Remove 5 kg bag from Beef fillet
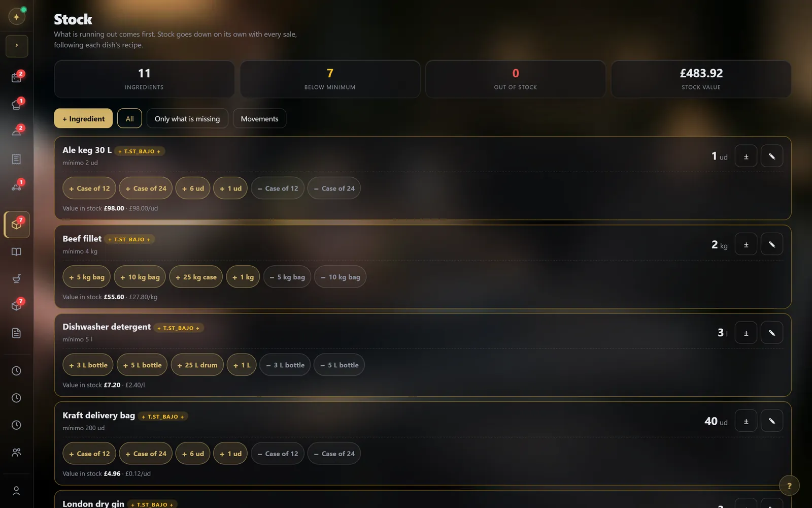812x508 pixels. (287, 277)
